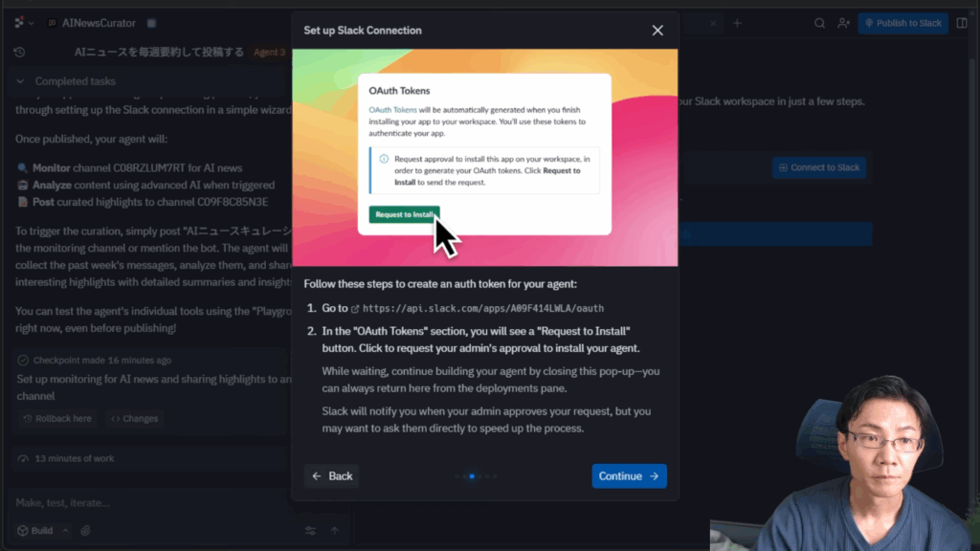The height and width of the screenshot is (551, 980).
Task: Close the Set up Slack Connection dialog
Action: tap(657, 30)
